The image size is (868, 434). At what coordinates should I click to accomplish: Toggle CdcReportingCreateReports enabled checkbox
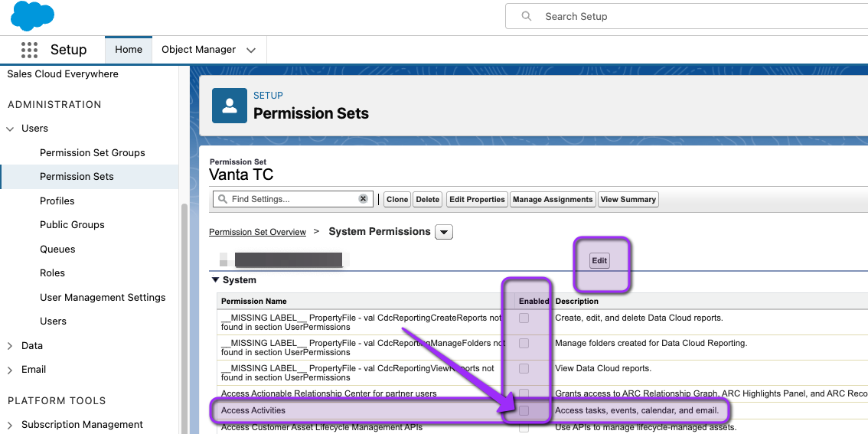pyautogui.click(x=524, y=318)
